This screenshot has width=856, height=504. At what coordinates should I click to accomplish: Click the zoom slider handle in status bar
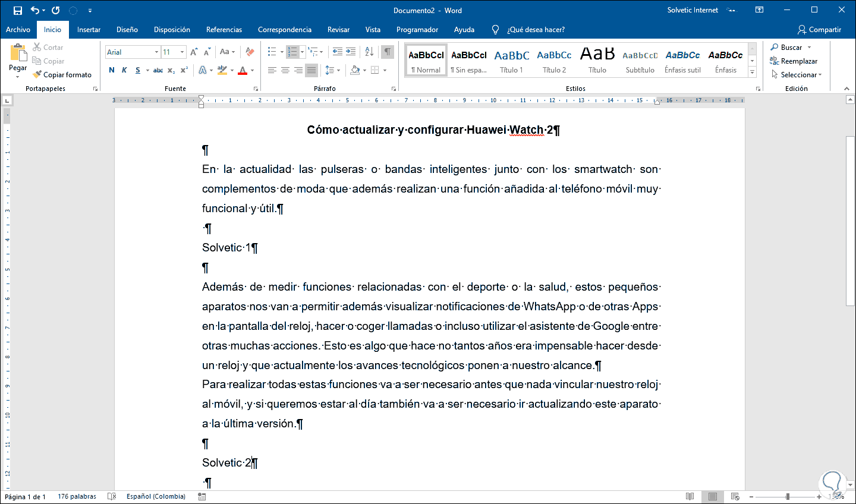point(788,496)
